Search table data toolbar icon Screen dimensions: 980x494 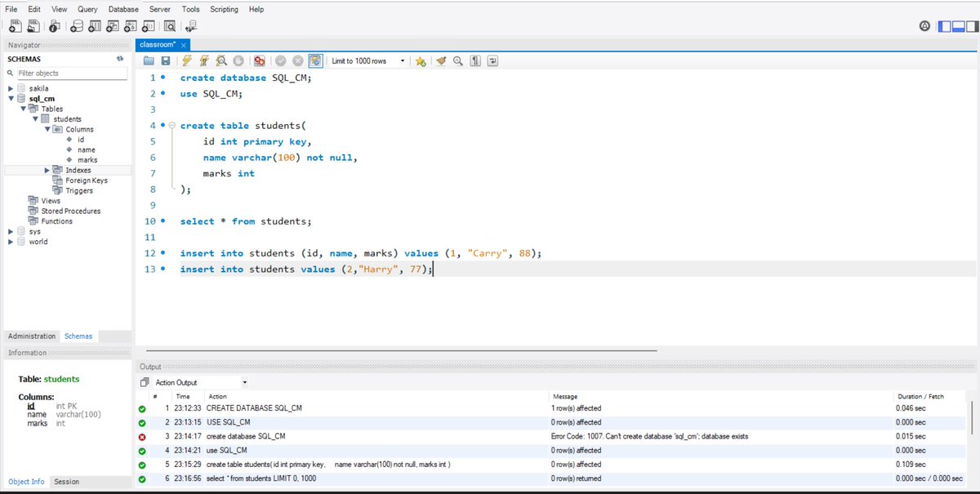point(171,27)
